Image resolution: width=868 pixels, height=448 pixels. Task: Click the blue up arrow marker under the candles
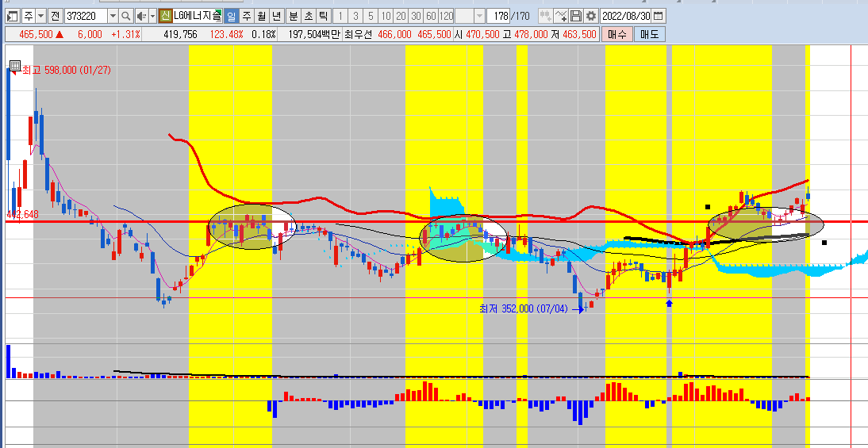[670, 303]
